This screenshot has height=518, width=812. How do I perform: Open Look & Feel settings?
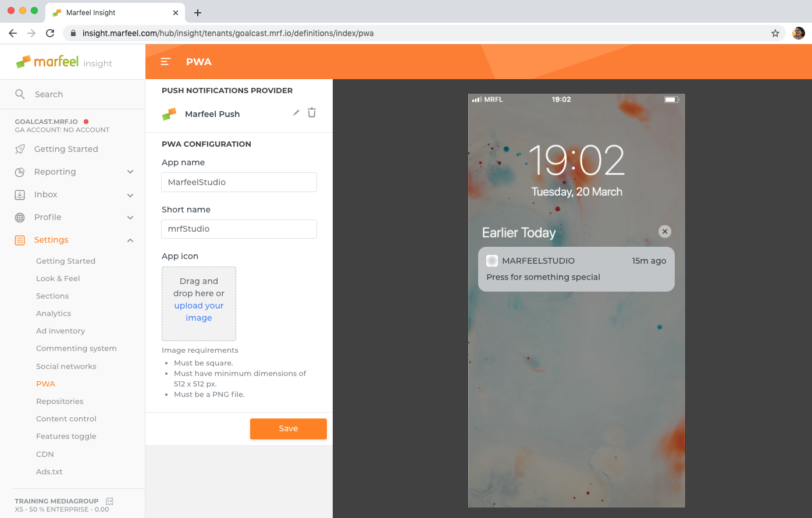(x=58, y=278)
